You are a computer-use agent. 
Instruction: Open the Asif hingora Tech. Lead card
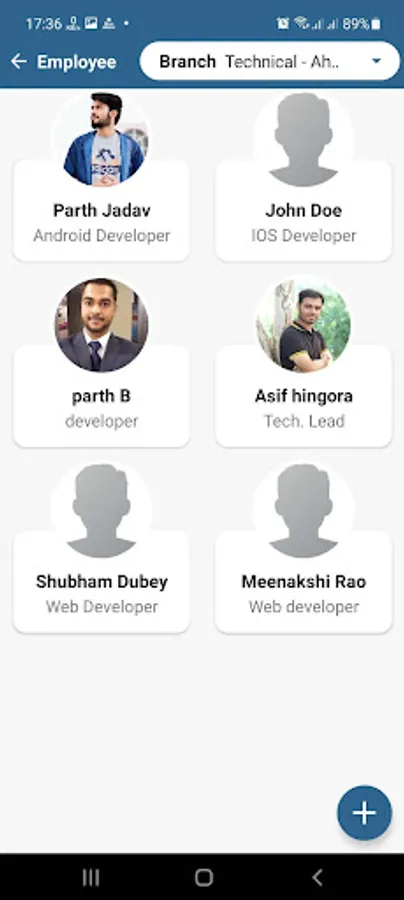click(304, 396)
